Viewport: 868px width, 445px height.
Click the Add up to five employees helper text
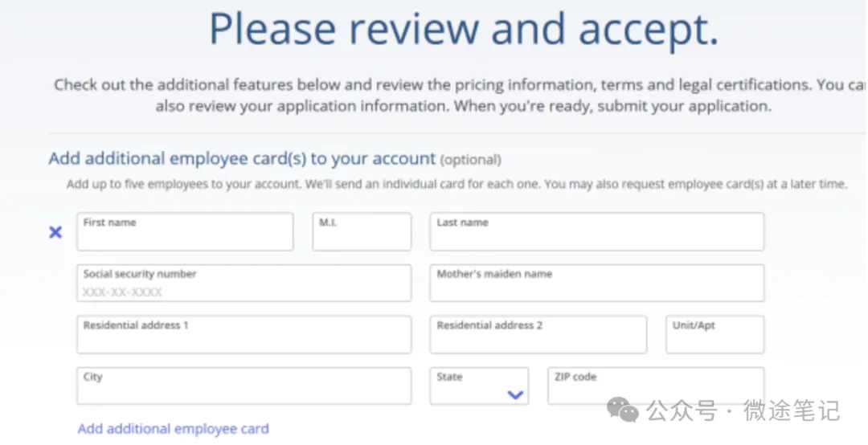click(x=457, y=184)
